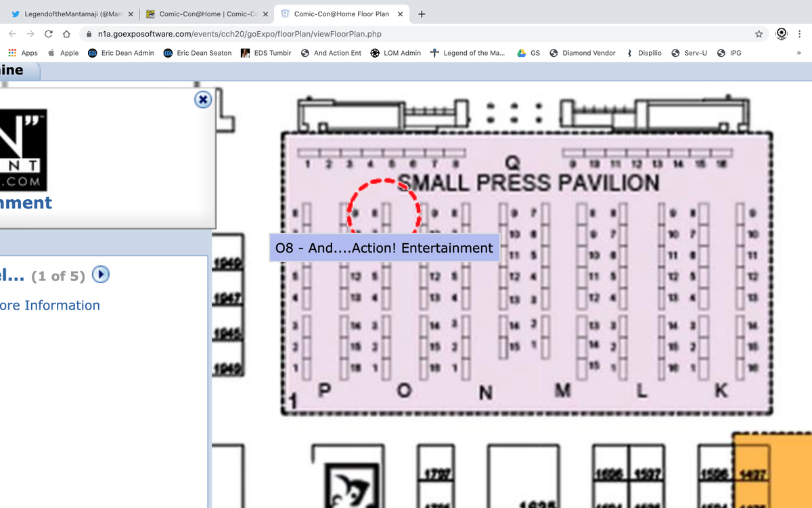This screenshot has width=812, height=508.
Task: Show more bookmarks with the chevron
Action: click(x=799, y=53)
